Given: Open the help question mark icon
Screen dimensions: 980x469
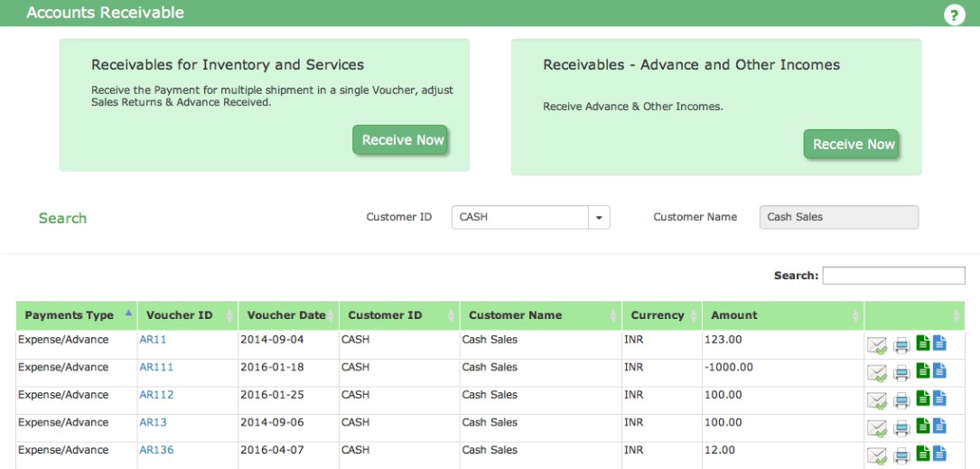Looking at the screenshot, I should 954,15.
